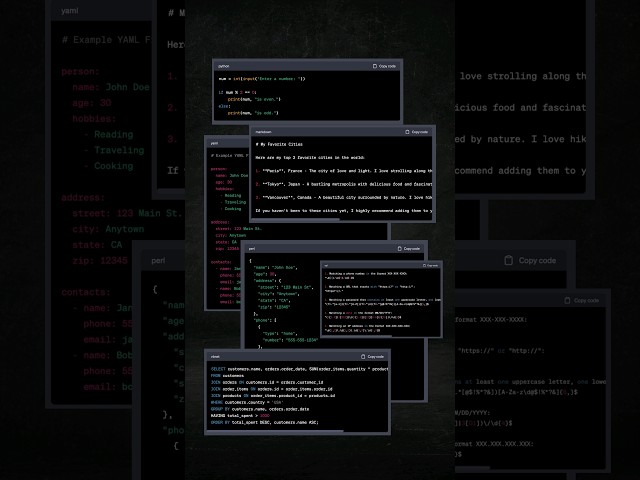The width and height of the screenshot is (640, 480).
Task: Click the 'else:' line in the python block
Action: tap(224, 106)
